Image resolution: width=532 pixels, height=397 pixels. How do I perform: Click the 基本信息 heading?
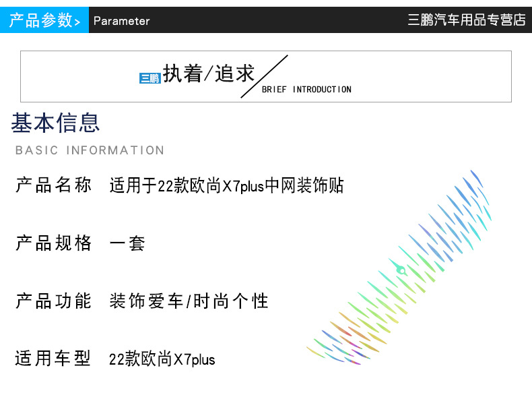pyautogui.click(x=55, y=123)
